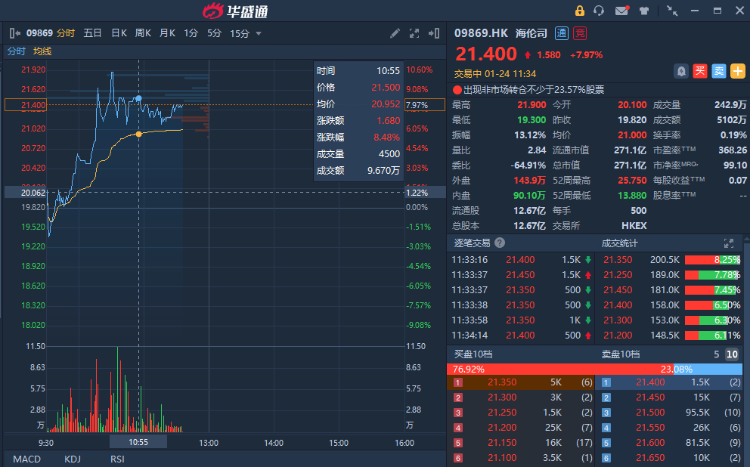
Task: Open the customer service headset icon
Action: click(x=599, y=11)
